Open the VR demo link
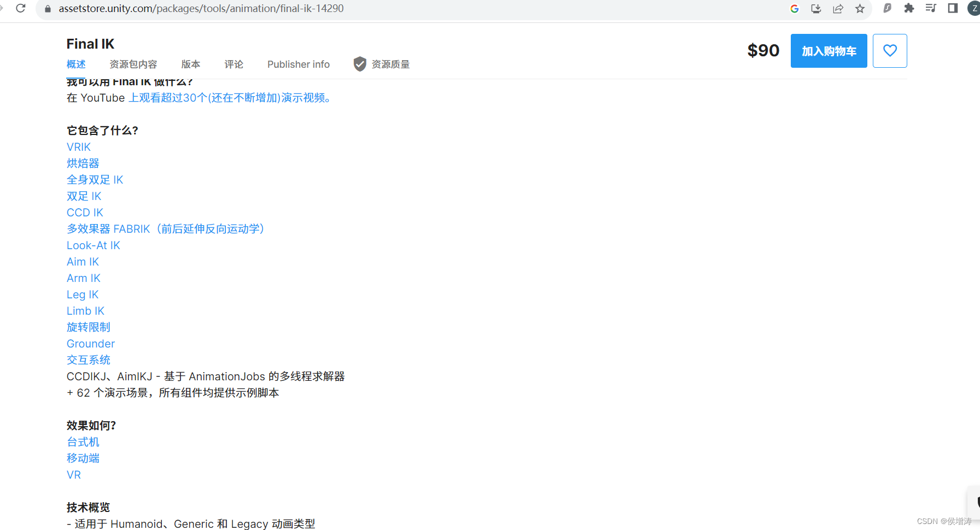 pos(74,475)
